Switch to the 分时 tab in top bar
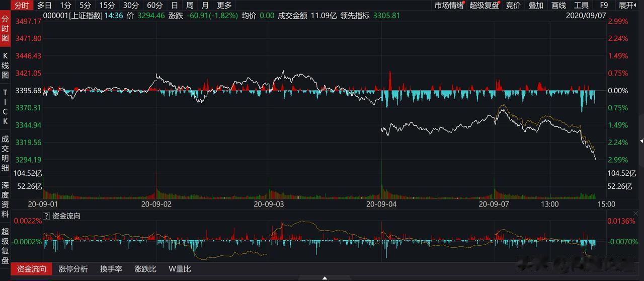The height and width of the screenshot is (281, 644). 22,6
